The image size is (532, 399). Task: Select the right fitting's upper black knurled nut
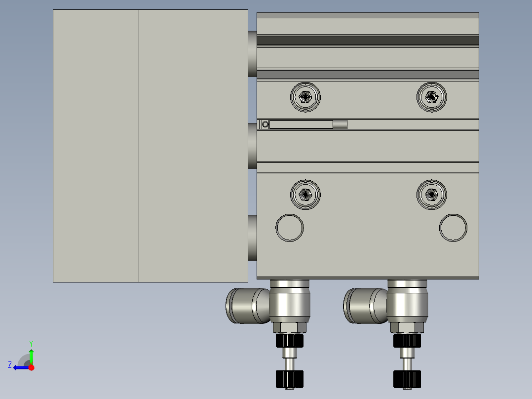(407, 341)
